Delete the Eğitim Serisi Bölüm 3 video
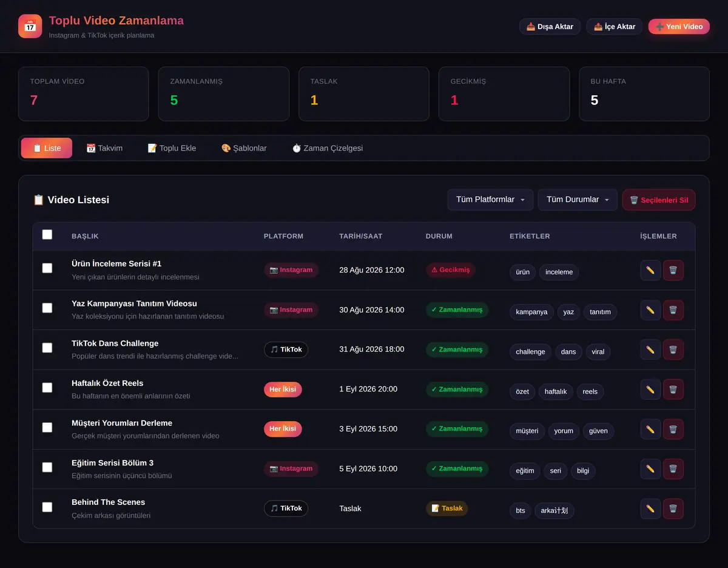Screen dimensions: 728x568 (673, 469)
